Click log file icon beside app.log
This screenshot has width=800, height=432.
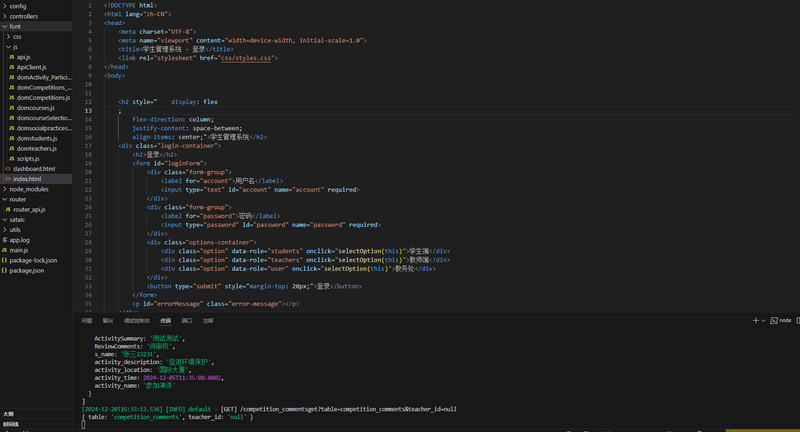pos(5,240)
